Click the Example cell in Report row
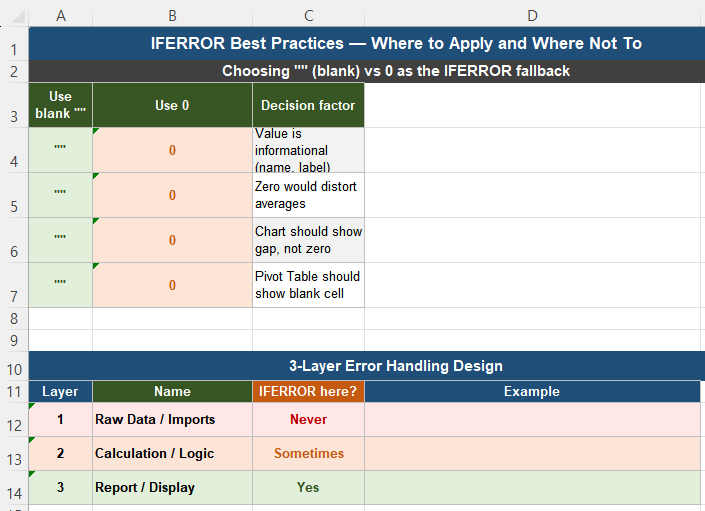Viewport: 705px width, 511px height. (x=532, y=488)
